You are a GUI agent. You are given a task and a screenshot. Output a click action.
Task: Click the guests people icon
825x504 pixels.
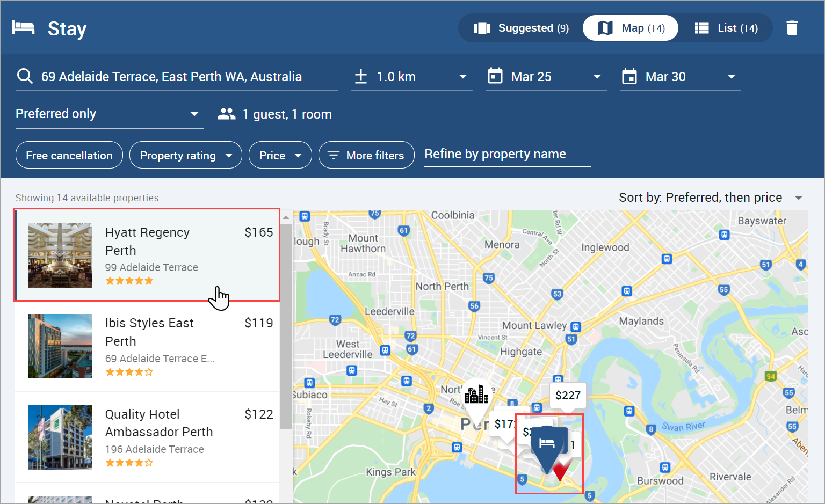point(227,114)
